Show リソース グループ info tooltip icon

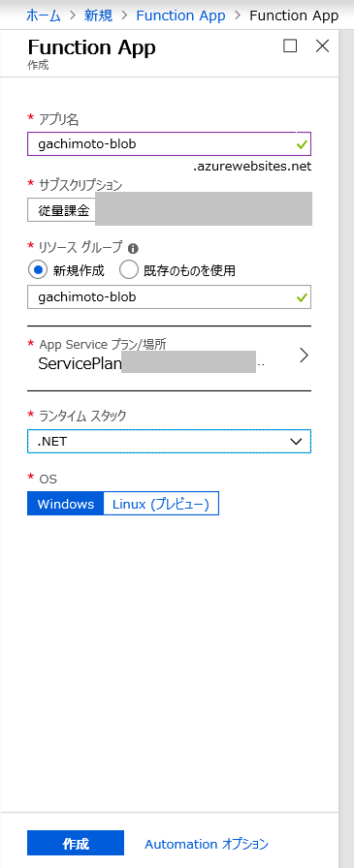(x=133, y=248)
